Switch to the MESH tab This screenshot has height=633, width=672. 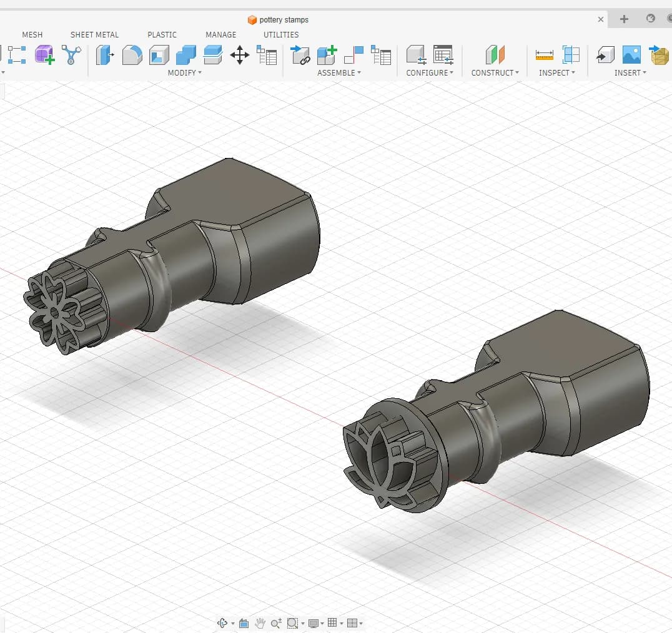[32, 35]
